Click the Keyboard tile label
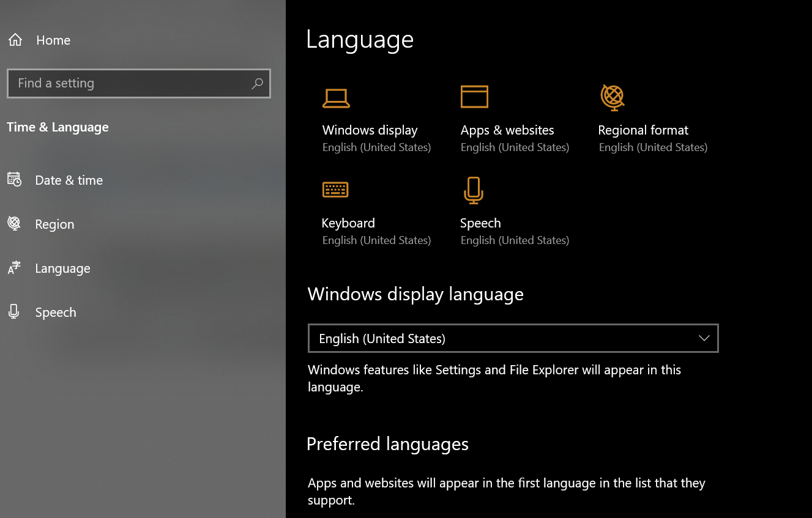The width and height of the screenshot is (812, 518). click(348, 223)
